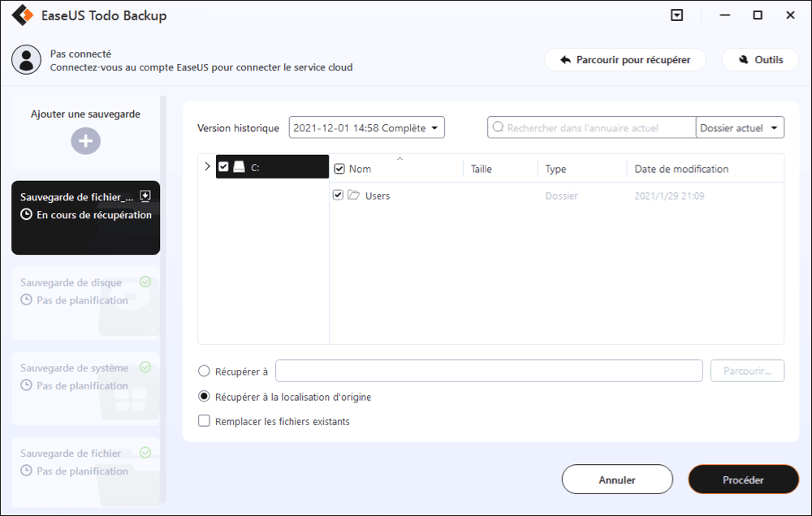
Task: Select the Sauvegarde de système task
Action: tap(85, 389)
